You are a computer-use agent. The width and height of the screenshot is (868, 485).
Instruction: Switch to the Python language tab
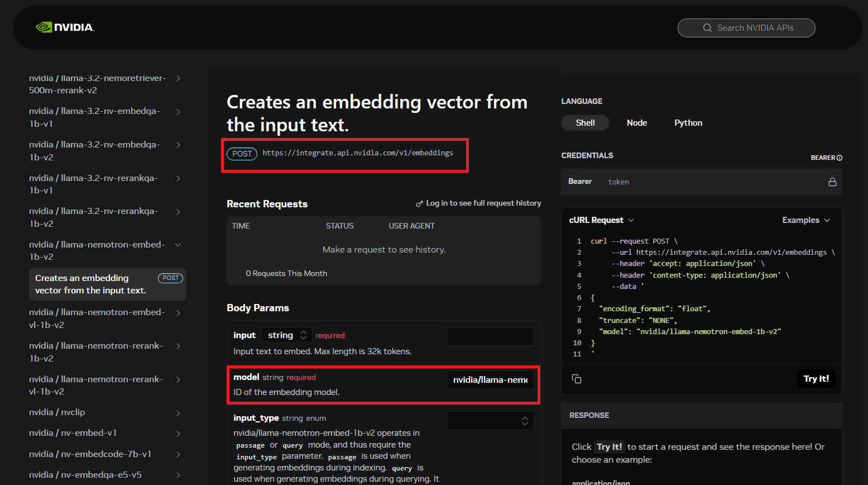(x=688, y=123)
